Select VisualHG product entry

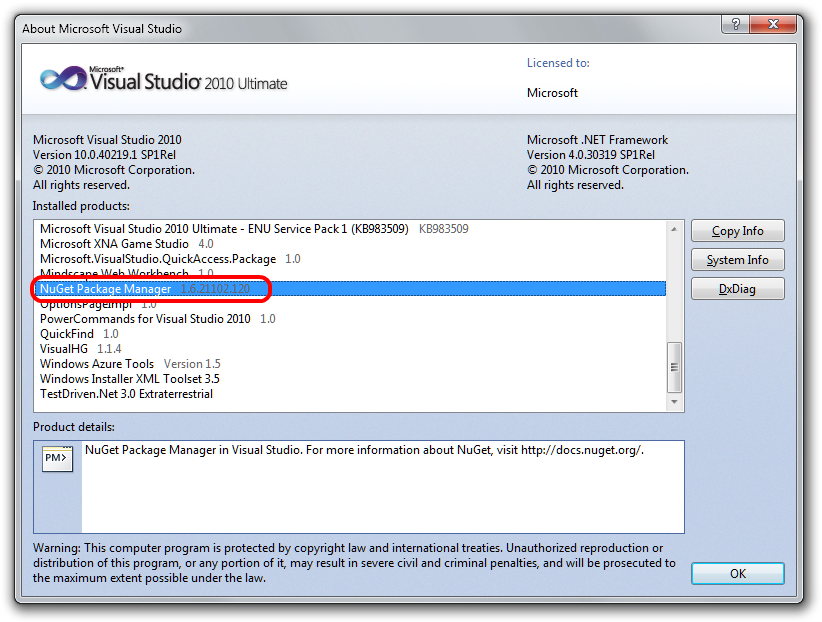click(x=64, y=349)
